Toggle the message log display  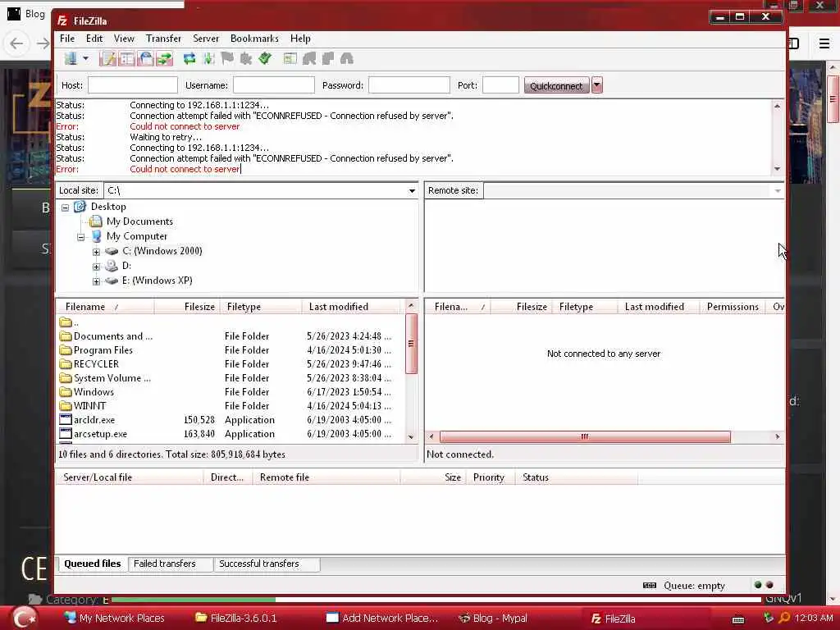point(107,58)
